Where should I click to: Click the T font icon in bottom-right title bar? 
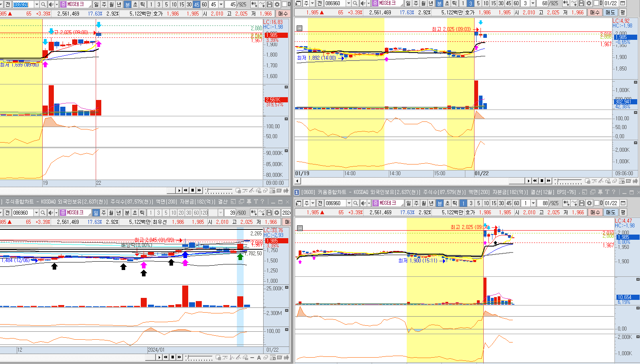pos(607,192)
